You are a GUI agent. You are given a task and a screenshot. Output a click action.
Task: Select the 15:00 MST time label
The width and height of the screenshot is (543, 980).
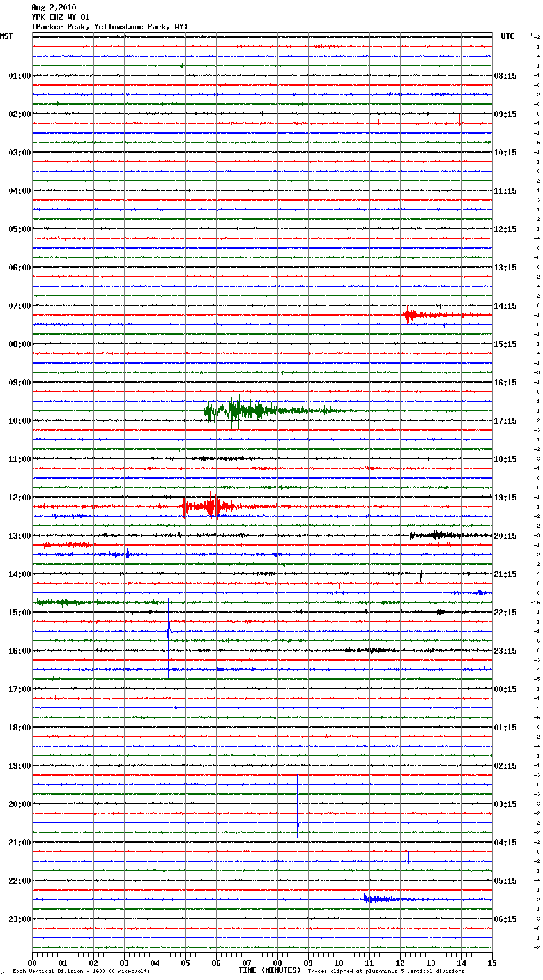click(x=20, y=613)
